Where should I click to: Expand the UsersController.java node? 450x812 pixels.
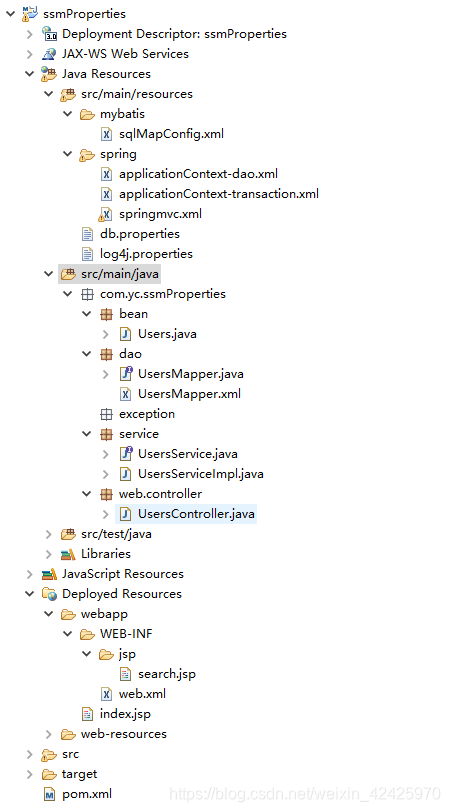pyautogui.click(x=106, y=514)
